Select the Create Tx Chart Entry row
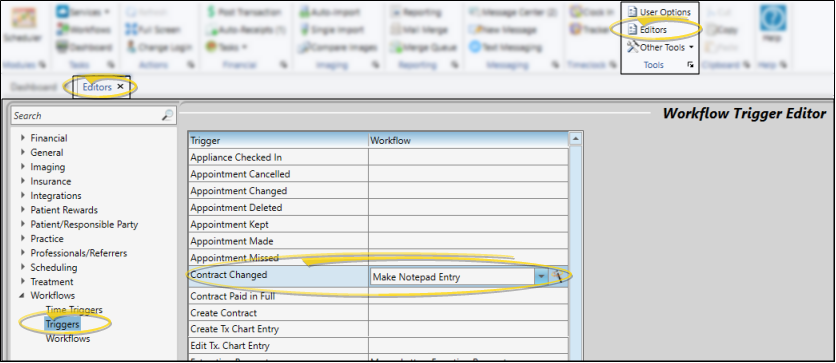The width and height of the screenshot is (836, 363). click(379, 329)
